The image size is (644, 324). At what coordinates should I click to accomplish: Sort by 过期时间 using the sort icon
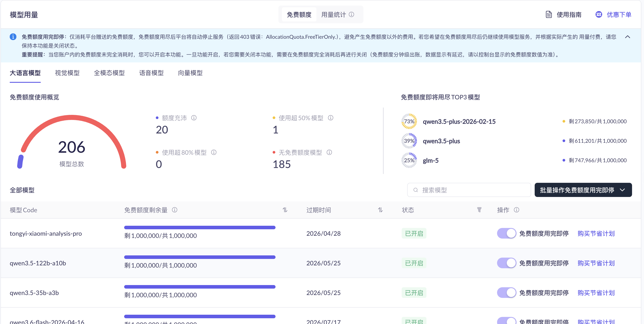click(x=380, y=210)
